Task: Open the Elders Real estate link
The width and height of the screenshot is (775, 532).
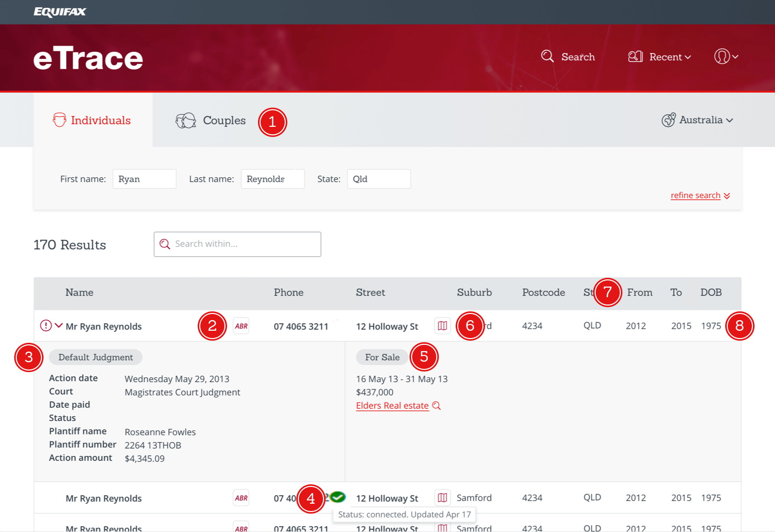Action: pyautogui.click(x=392, y=405)
